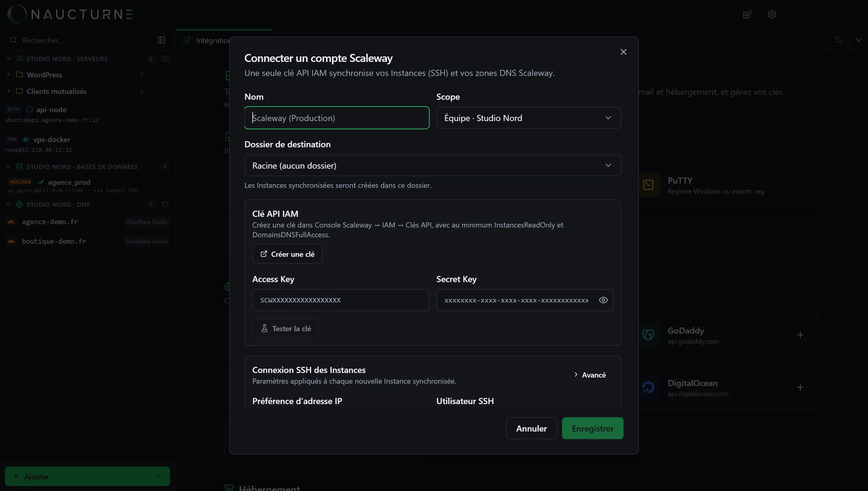The width and height of the screenshot is (868, 491).
Task: Select the api-node SFTP connection
Action: [x=87, y=114]
